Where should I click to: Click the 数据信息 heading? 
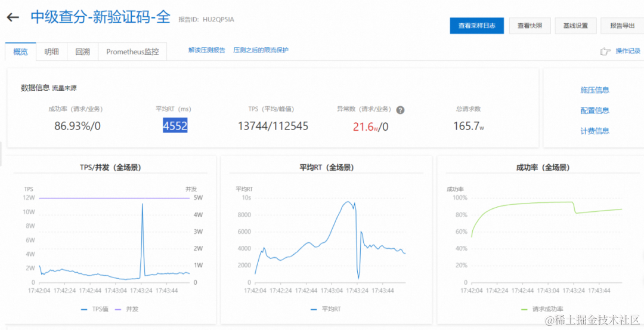pyautogui.click(x=35, y=88)
